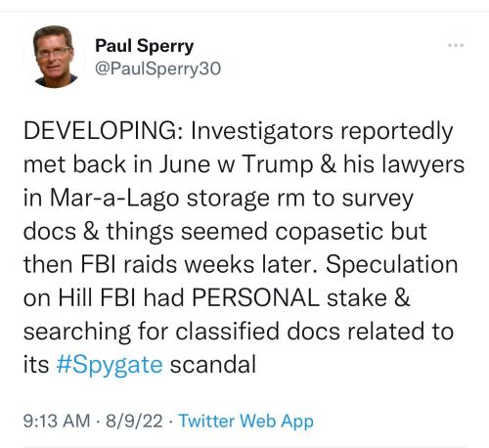
Task: Click the capitalized word PERSONAL in tweet
Action: pyautogui.click(x=255, y=297)
